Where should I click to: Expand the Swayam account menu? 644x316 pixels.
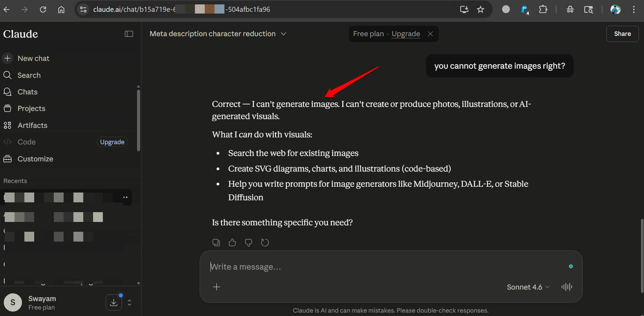pyautogui.click(x=129, y=302)
